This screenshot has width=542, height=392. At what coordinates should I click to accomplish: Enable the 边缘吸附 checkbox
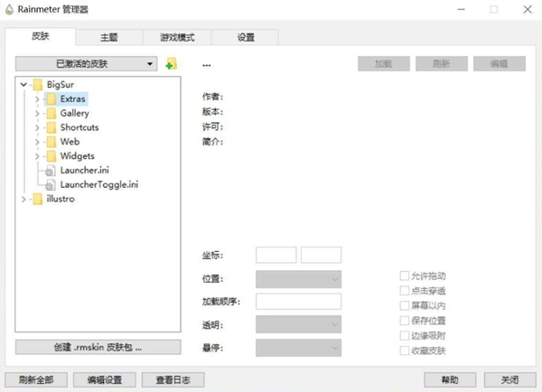click(405, 335)
